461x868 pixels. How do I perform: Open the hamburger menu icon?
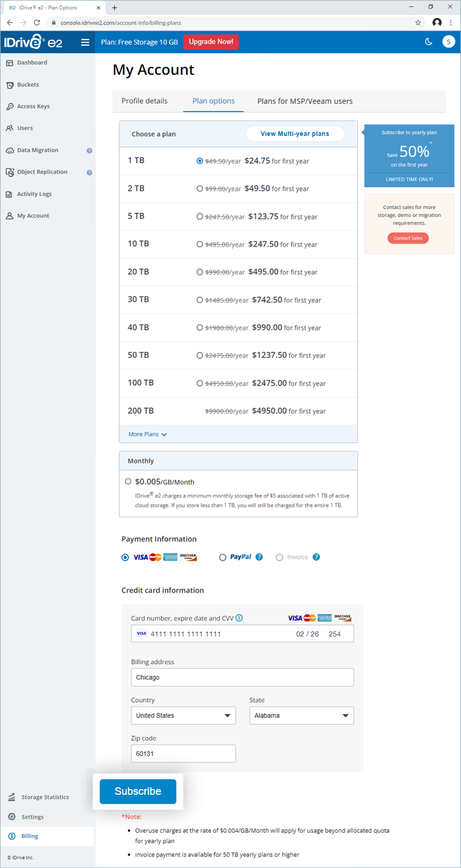(x=85, y=42)
